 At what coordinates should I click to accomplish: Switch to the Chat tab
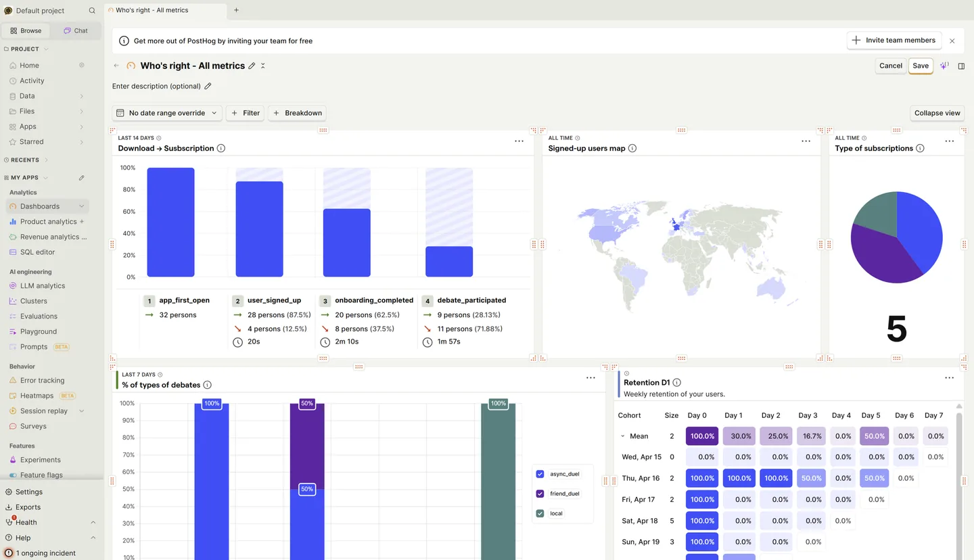coord(76,30)
